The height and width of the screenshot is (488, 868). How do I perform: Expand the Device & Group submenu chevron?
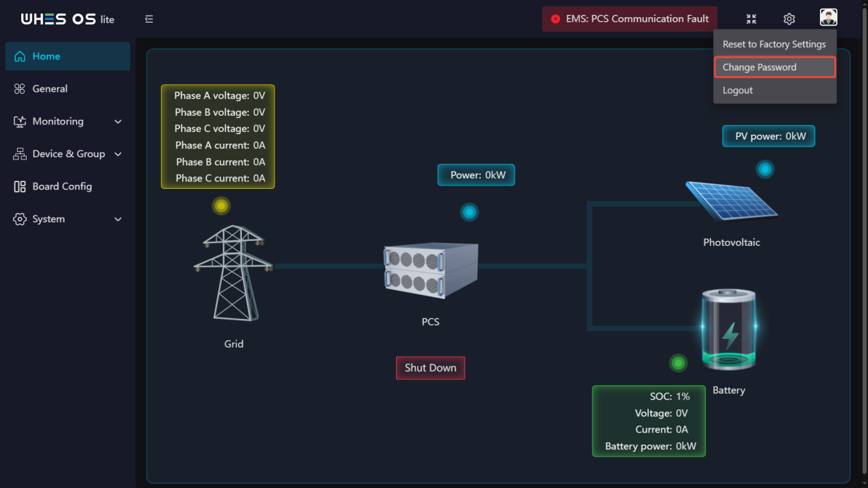pos(118,154)
